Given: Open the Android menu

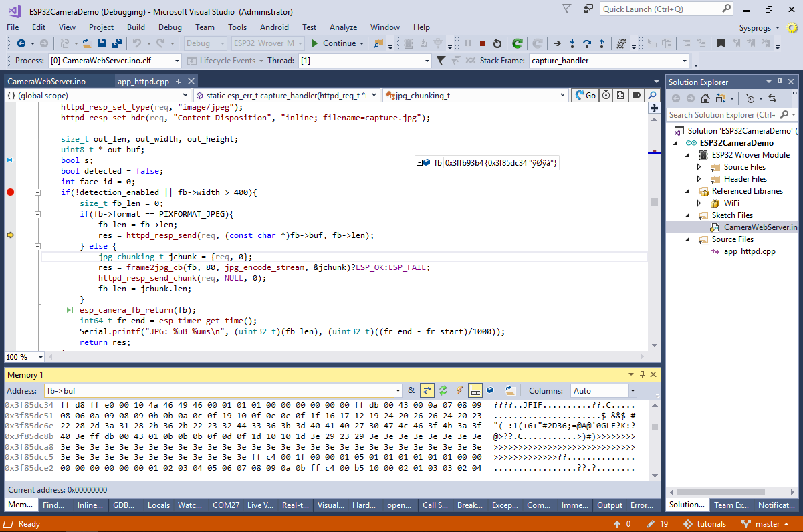Looking at the screenshot, I should coord(274,27).
